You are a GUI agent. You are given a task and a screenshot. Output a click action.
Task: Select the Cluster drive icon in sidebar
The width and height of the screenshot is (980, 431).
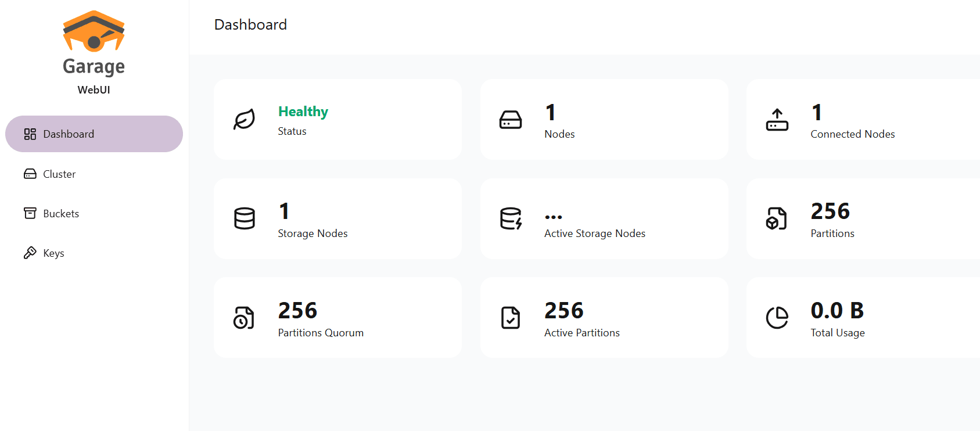pos(30,174)
